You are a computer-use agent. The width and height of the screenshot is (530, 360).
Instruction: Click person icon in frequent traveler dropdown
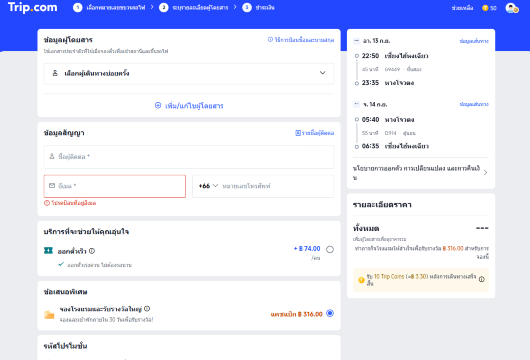(x=55, y=73)
